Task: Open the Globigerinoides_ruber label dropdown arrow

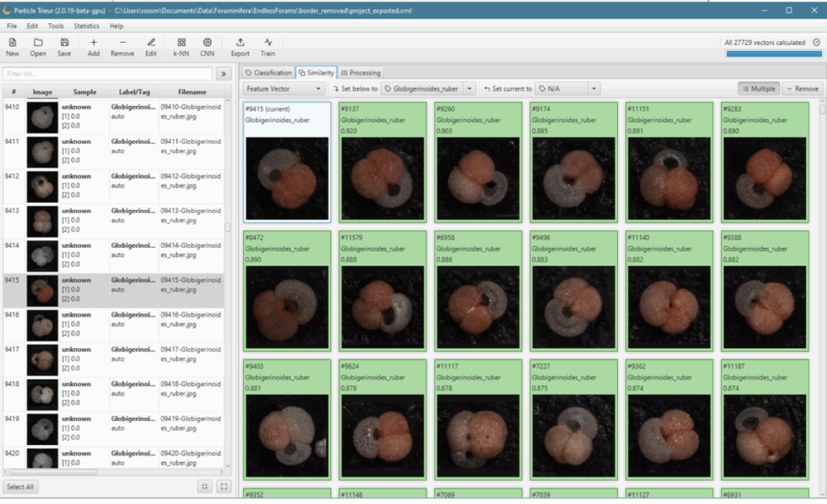Action: (470, 89)
